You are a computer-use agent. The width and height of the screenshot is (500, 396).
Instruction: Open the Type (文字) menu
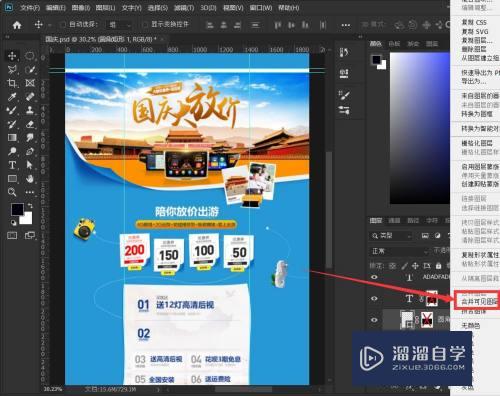pyautogui.click(x=131, y=7)
